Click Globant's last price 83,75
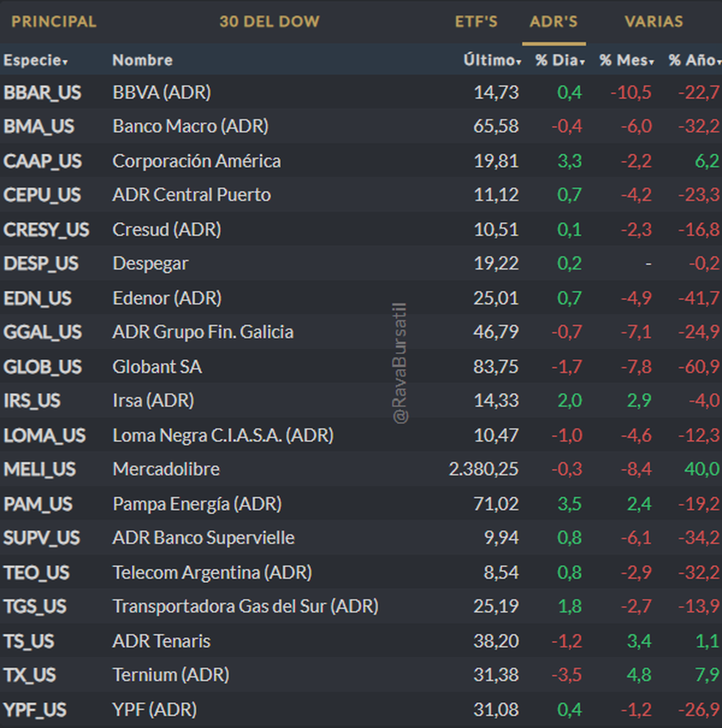The width and height of the screenshot is (722, 728). pos(496,367)
